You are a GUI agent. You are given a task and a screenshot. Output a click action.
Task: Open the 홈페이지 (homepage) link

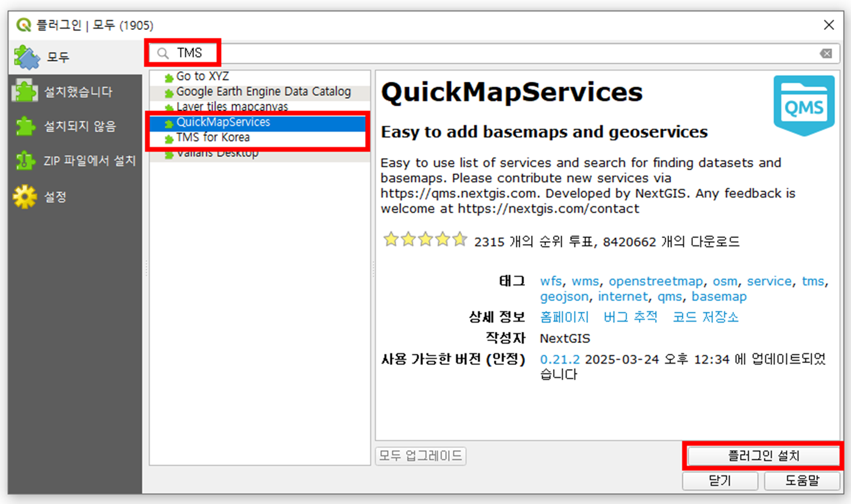(x=565, y=317)
